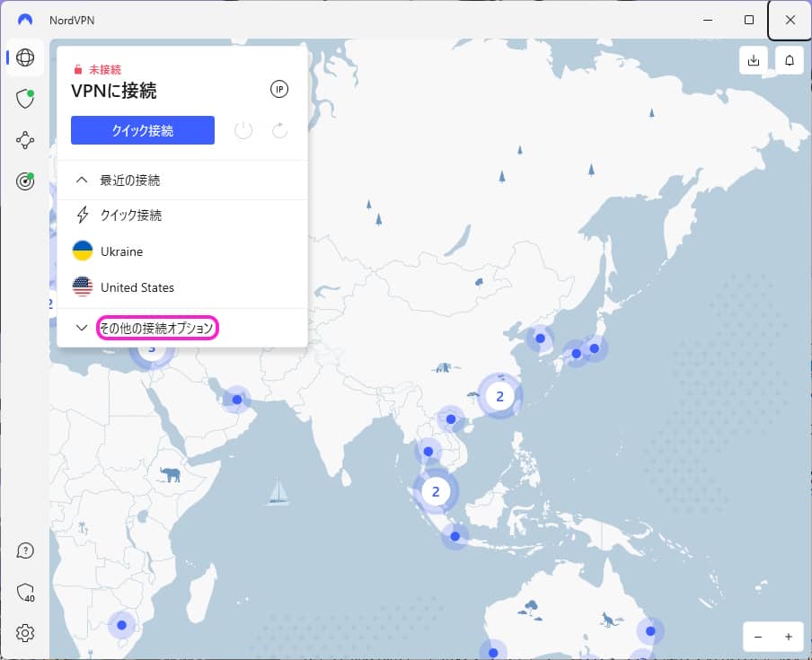This screenshot has width=812, height=660.
Task: Close the NordVPN window
Action: tap(790, 20)
